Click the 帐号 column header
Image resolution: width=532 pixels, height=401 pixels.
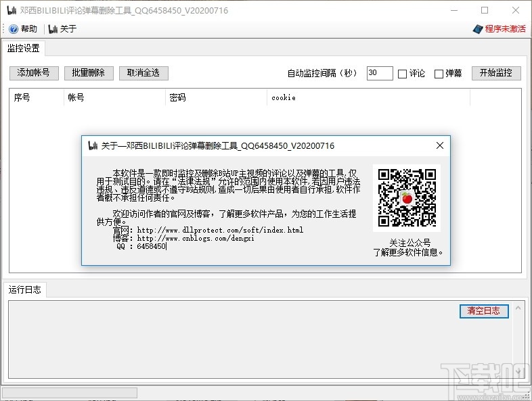pyautogui.click(x=114, y=97)
